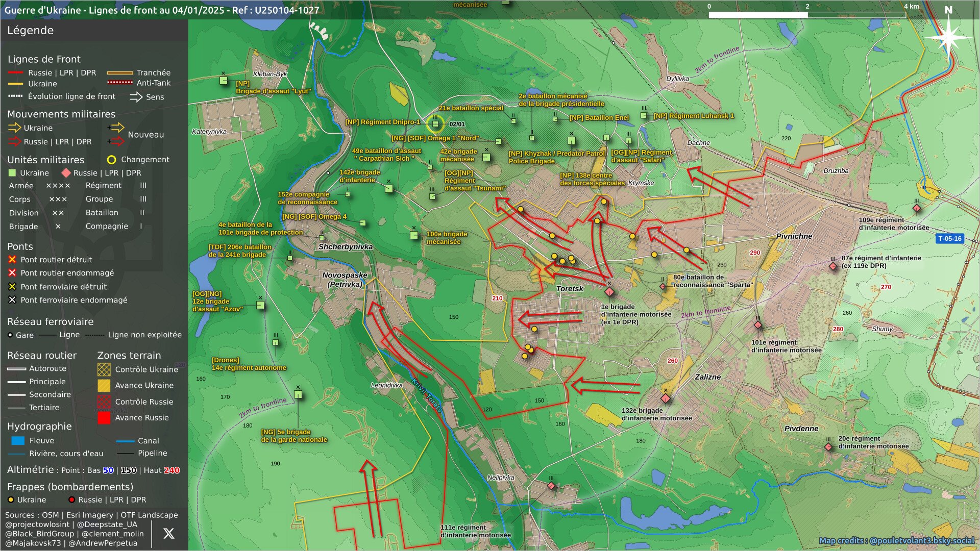The width and height of the screenshot is (980, 551).
Task: Click the distance scale bar
Action: (x=807, y=14)
